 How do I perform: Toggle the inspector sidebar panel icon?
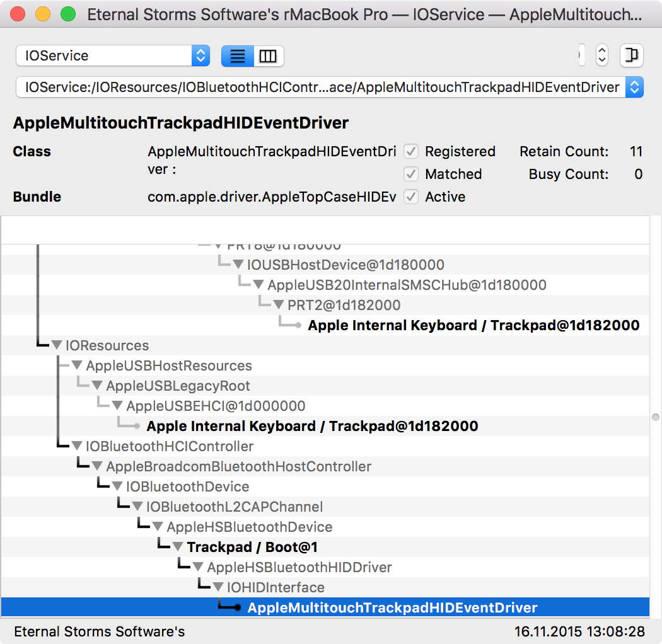click(x=631, y=55)
